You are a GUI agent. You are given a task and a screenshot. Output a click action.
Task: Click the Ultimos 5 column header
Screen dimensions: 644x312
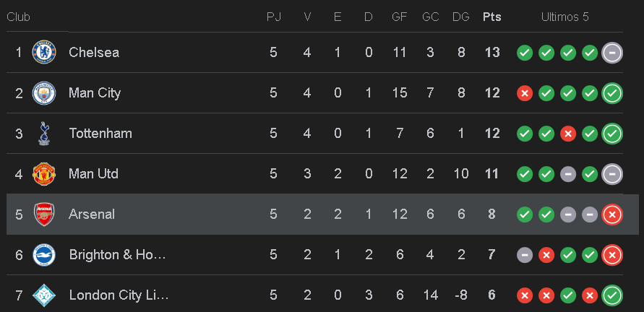(x=564, y=17)
